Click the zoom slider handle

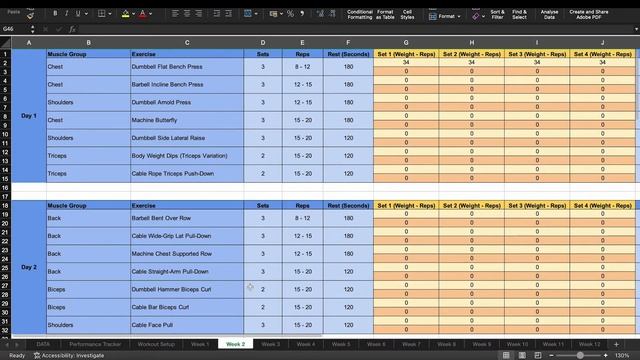pyautogui.click(x=580, y=356)
